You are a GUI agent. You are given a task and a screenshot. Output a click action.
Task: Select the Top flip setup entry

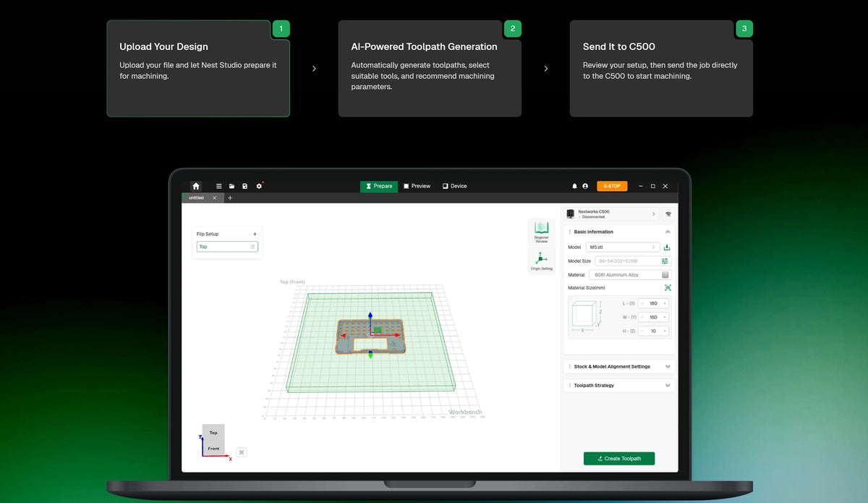226,247
